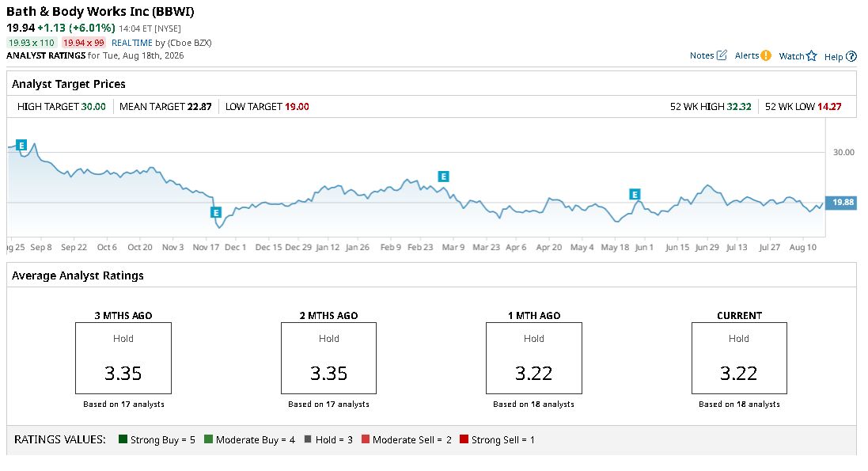Click the Watch link
This screenshot has height=471, width=868.
[791, 56]
